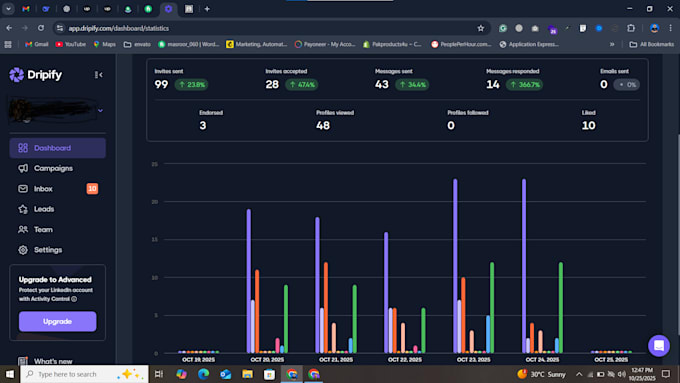The width and height of the screenshot is (680, 383).
Task: Click the Upgrade button
Action: [x=57, y=321]
